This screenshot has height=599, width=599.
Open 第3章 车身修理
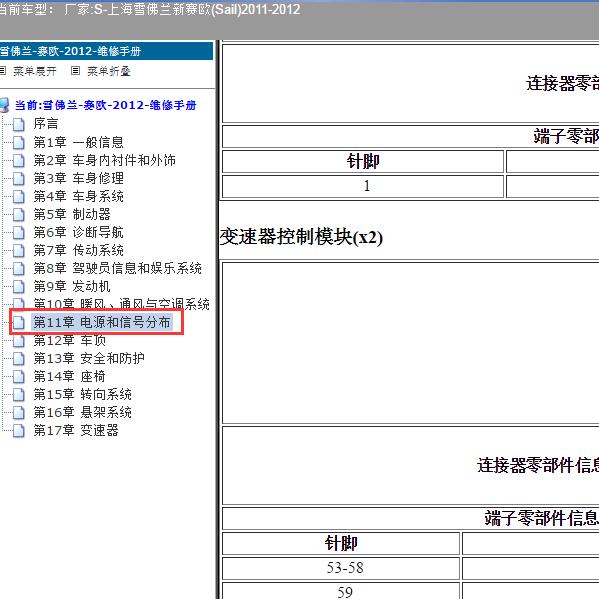pyautogui.click(x=79, y=178)
